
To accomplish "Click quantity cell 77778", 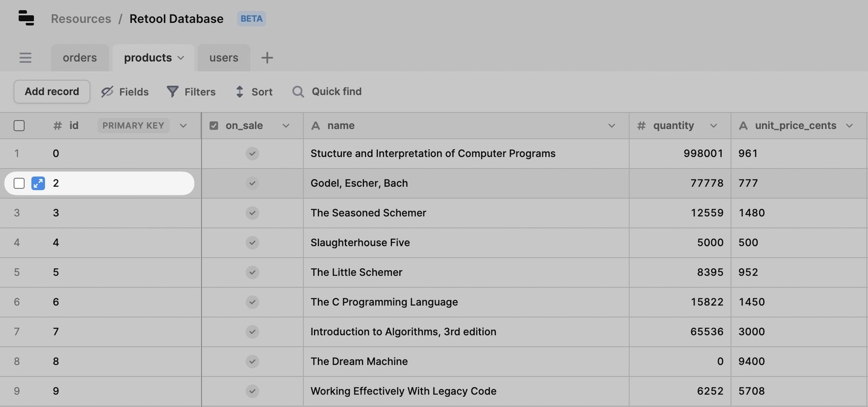I will (680, 183).
